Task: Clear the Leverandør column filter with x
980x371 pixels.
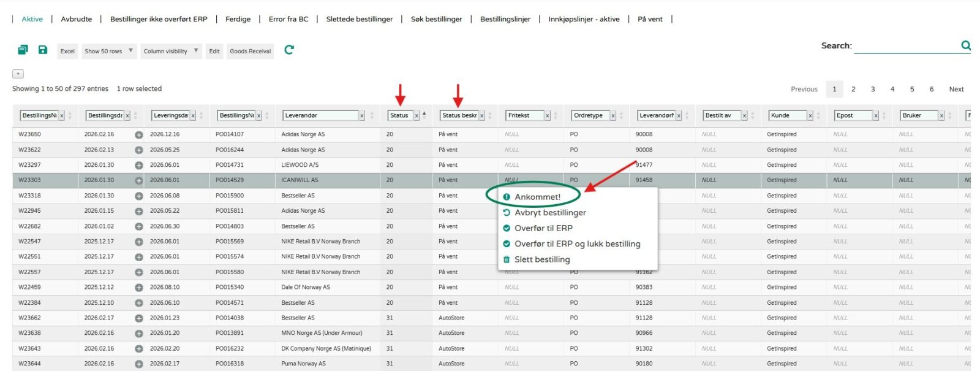Action: [x=361, y=116]
